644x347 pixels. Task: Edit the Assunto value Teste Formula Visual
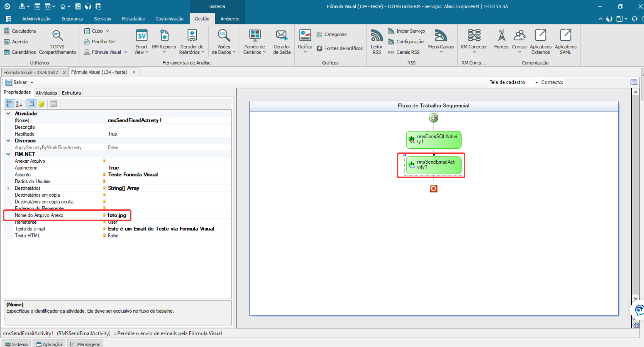pyautogui.click(x=169, y=175)
